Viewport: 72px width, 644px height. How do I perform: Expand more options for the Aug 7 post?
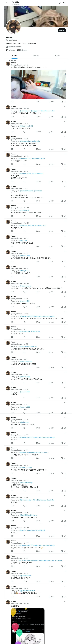[x=65, y=186]
